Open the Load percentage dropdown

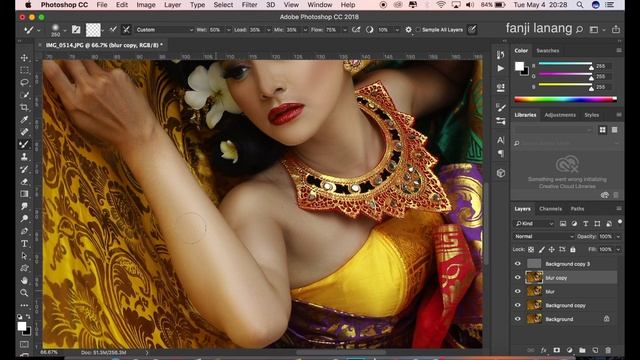[268, 30]
